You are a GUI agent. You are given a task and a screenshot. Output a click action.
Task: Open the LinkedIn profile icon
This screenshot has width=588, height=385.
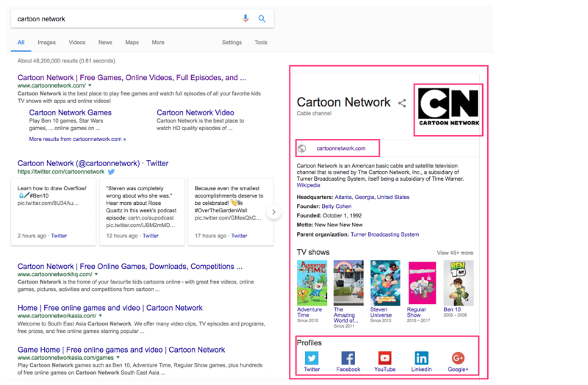(x=421, y=358)
